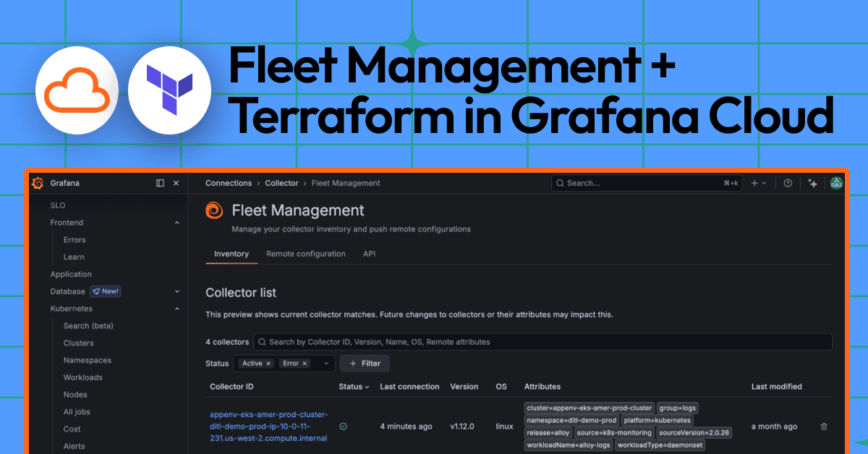The width and height of the screenshot is (868, 454).
Task: Click the Grafana logo icon
Action: (x=37, y=183)
